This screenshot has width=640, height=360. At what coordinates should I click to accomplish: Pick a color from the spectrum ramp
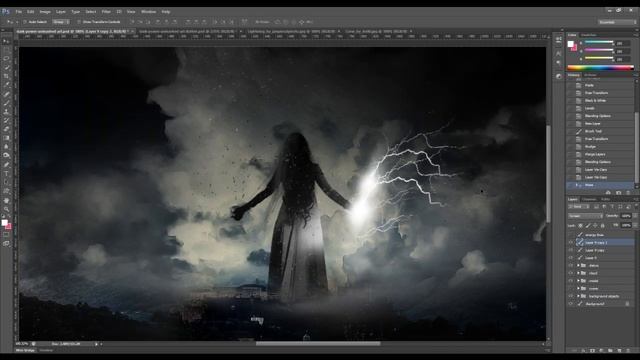click(600, 68)
